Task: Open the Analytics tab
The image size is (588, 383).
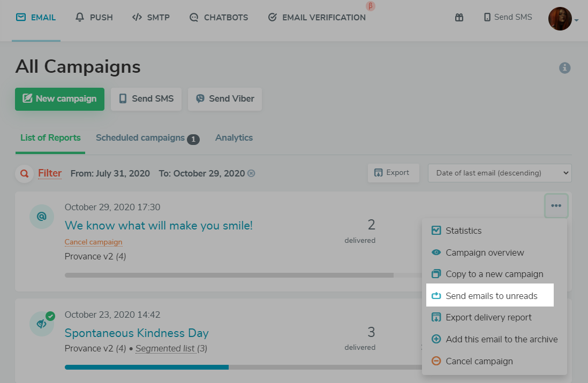Action: click(233, 138)
